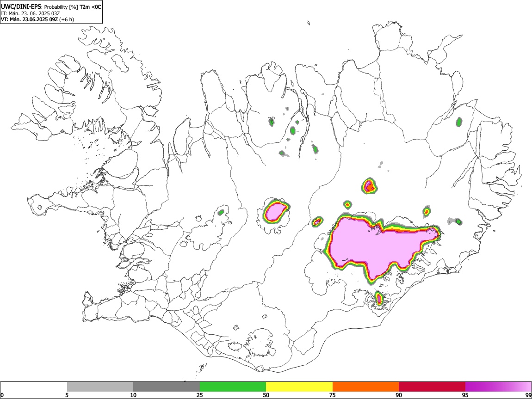
Task: Click the green spot in the northeast highlands
Action: [459, 122]
